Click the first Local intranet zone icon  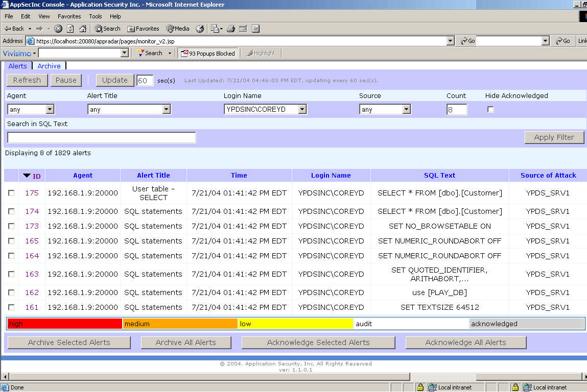[432, 387]
